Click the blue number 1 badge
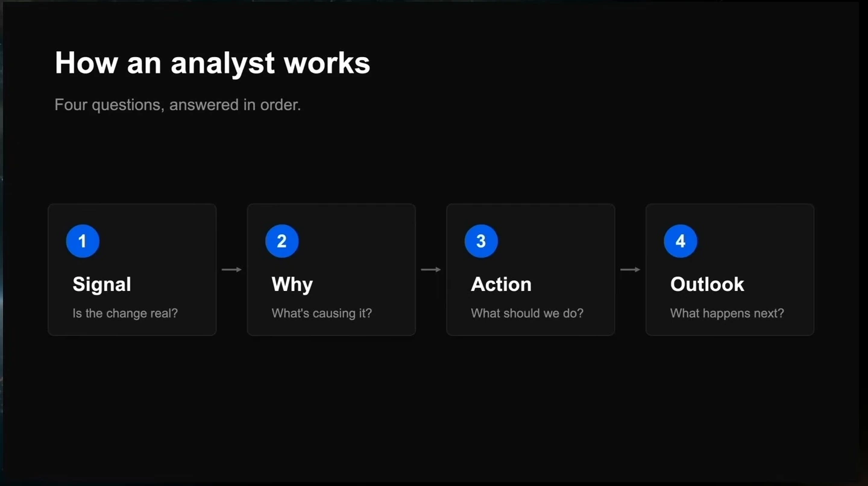Screen dimensions: 868x486 tap(83, 241)
